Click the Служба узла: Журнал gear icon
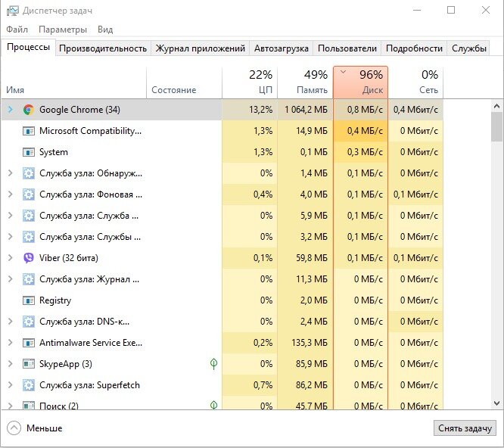504x448 pixels. (x=29, y=279)
